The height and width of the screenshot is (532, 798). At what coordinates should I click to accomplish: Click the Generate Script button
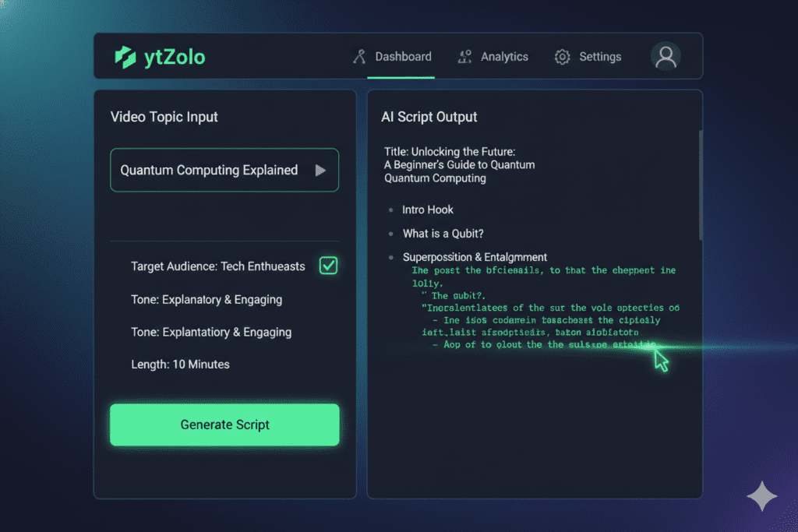[x=224, y=425]
